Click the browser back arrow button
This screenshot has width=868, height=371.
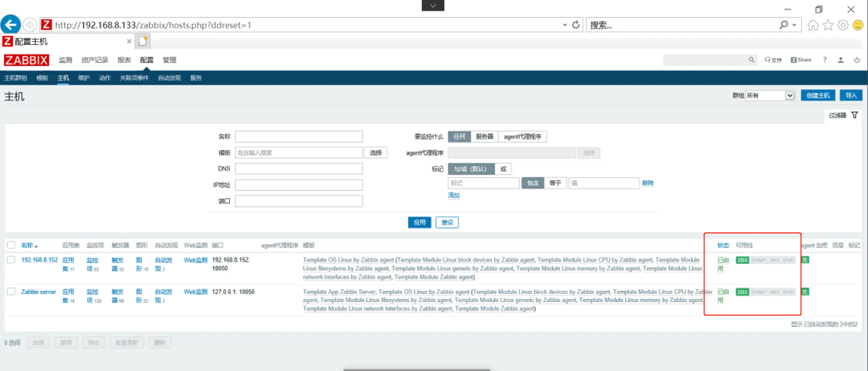(11, 24)
